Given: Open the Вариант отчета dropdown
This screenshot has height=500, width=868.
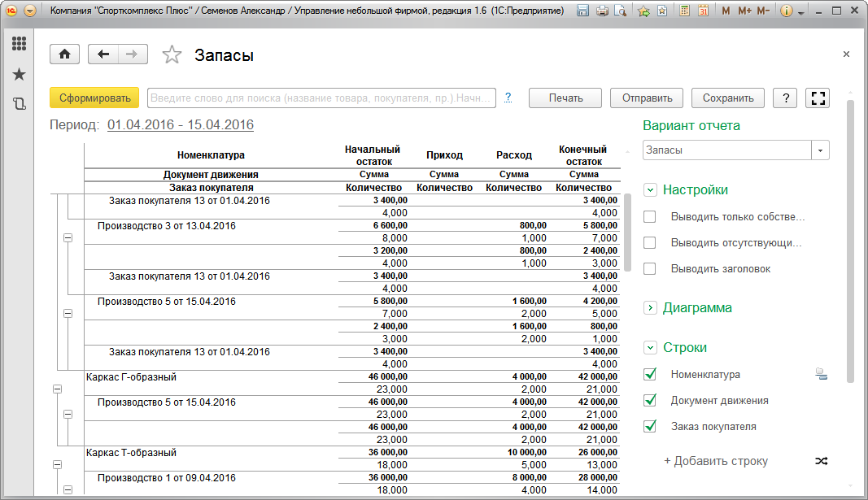Looking at the screenshot, I should 820,150.
